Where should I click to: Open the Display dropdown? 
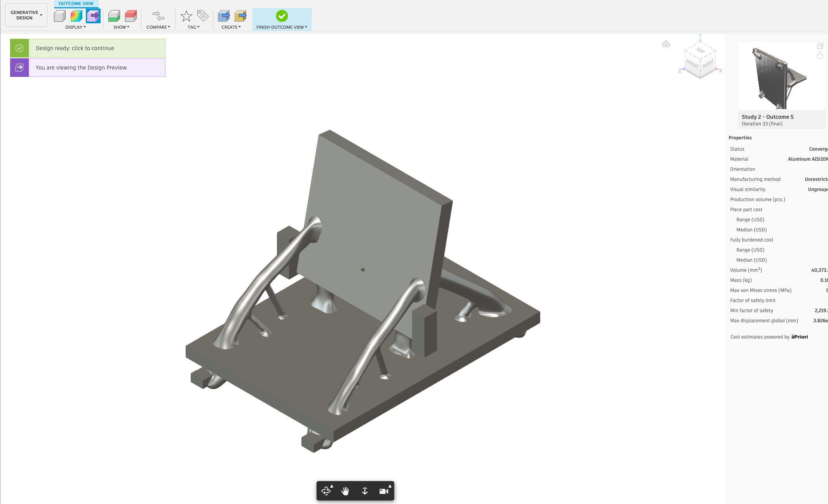click(x=75, y=27)
